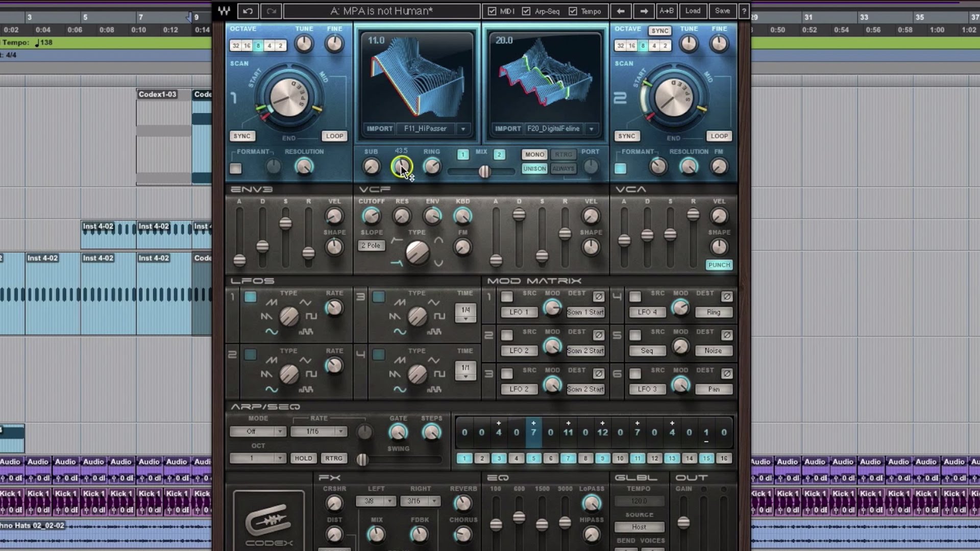Click step 11 in ARP/SEQ step sequencer
Viewport: 980px width, 551px height.
pos(636,458)
